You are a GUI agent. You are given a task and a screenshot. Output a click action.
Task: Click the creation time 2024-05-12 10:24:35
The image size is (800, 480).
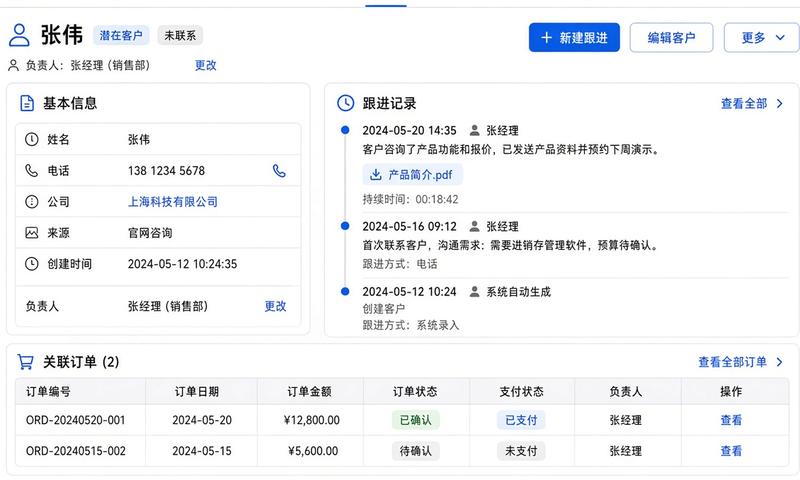pos(182,264)
